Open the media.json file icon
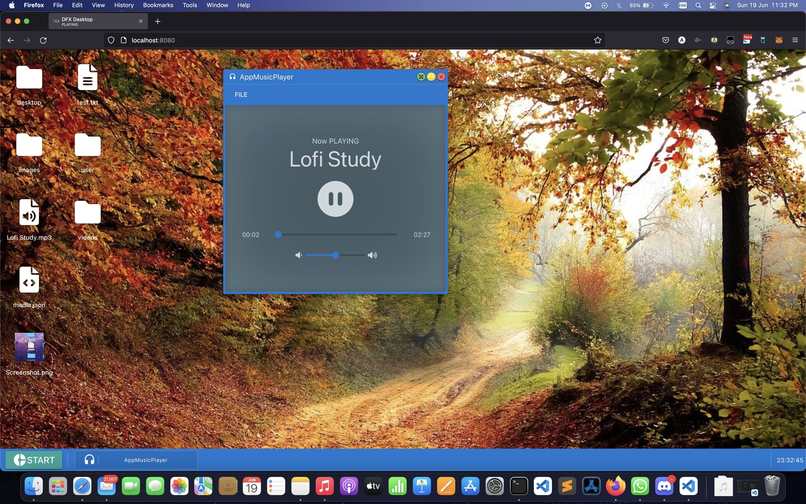This screenshot has width=806, height=504. 29,280
